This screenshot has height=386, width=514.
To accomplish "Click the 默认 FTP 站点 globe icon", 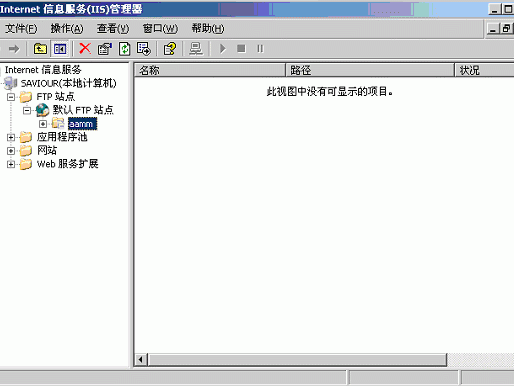I will click(42, 110).
